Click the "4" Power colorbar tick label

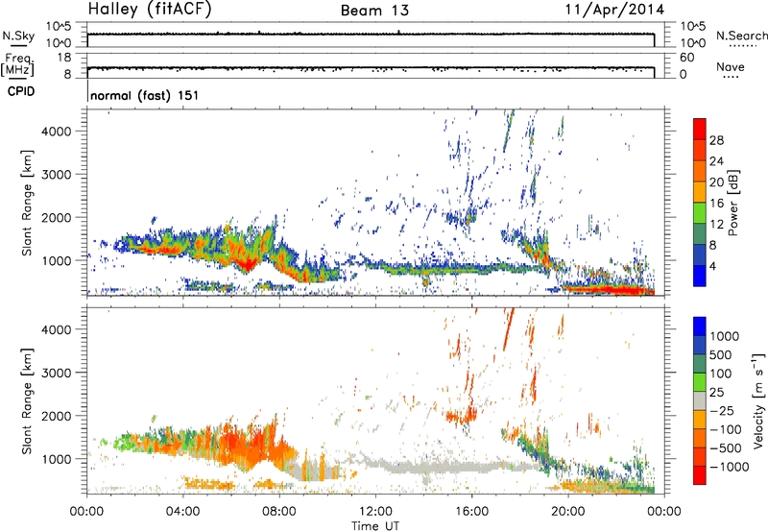713,267
